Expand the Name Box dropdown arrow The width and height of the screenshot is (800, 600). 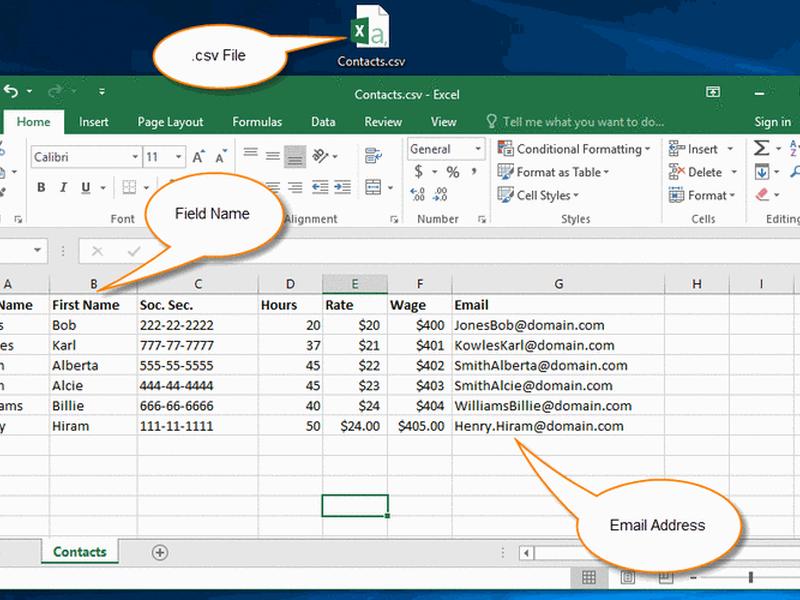37,250
